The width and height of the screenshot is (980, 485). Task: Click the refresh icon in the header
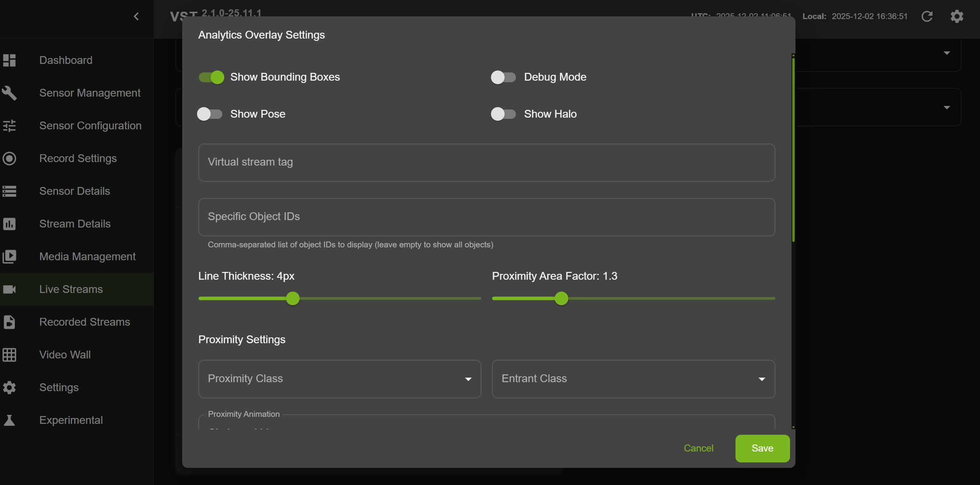coord(928,16)
